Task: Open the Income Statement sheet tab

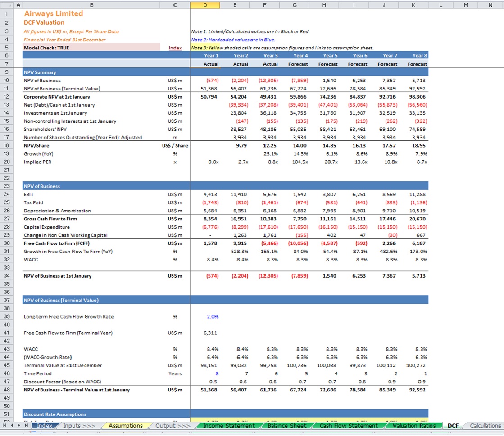Action: 229,426
